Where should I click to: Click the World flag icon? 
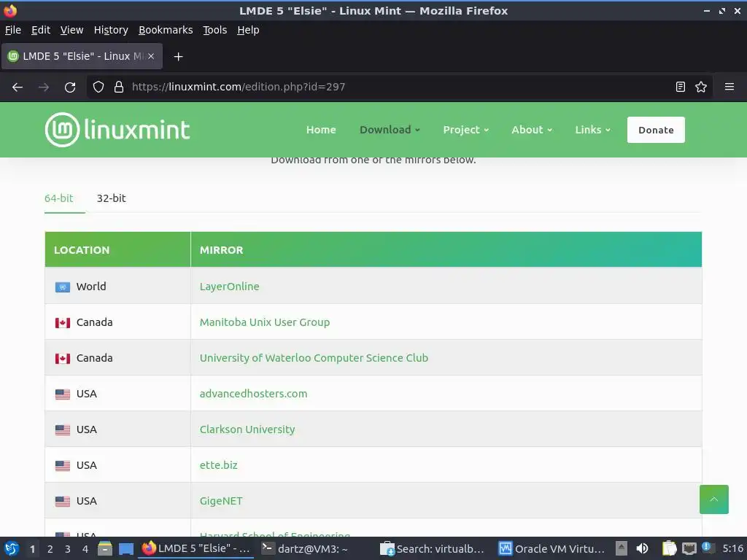pyautogui.click(x=63, y=287)
